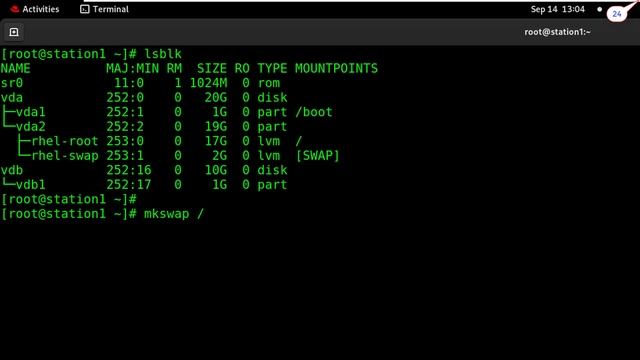Click the 17G size value
This screenshot has width=640, height=360.
pyautogui.click(x=216, y=141)
